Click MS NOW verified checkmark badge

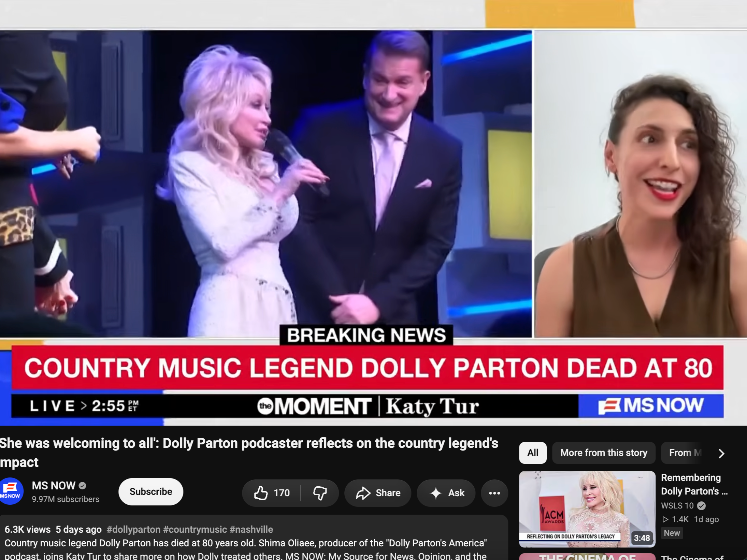click(x=82, y=485)
